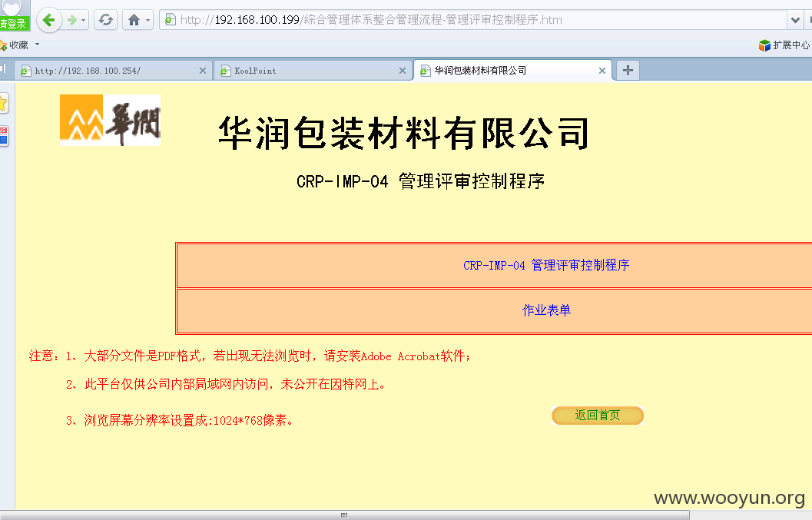Expand the 收藏 dropdown arrow

[37, 45]
